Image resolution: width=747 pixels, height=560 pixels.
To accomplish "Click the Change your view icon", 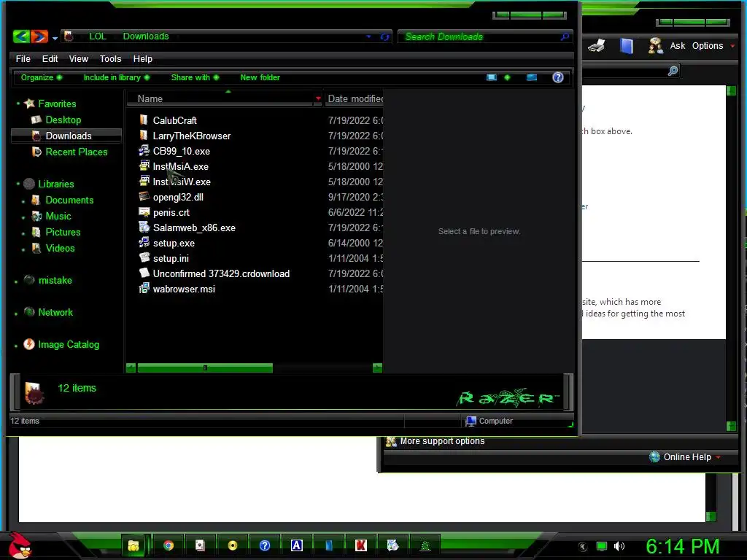I will (491, 77).
